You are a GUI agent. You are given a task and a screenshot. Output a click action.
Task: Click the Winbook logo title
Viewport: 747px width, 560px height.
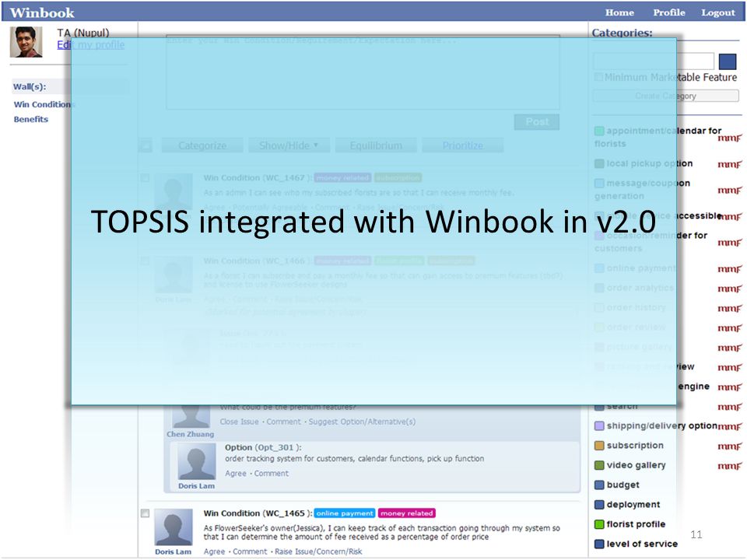pyautogui.click(x=42, y=12)
